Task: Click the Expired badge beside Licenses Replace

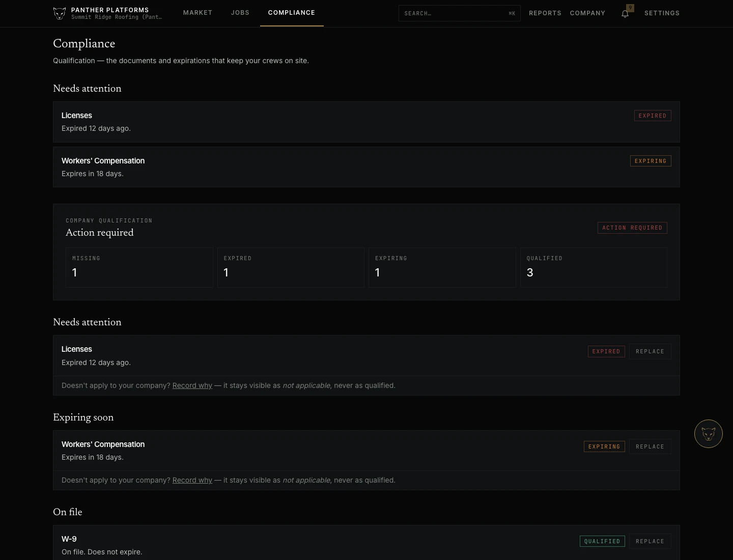Action: click(606, 351)
